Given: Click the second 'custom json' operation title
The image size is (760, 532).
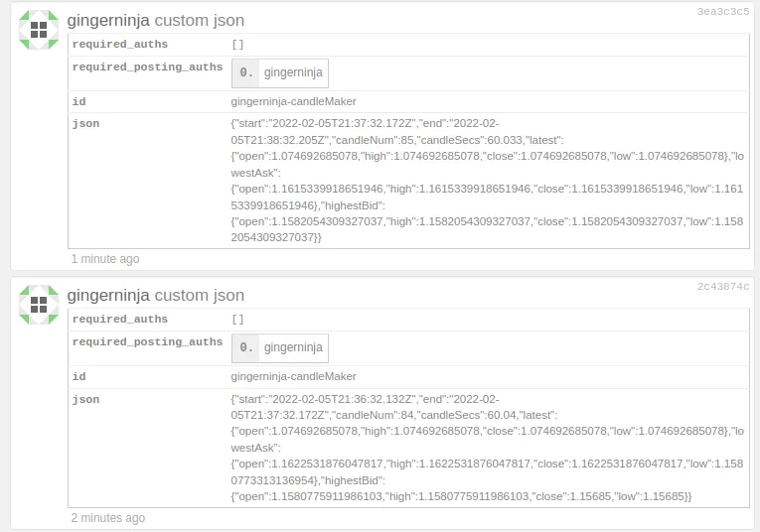Looking at the screenshot, I should pos(200,296).
